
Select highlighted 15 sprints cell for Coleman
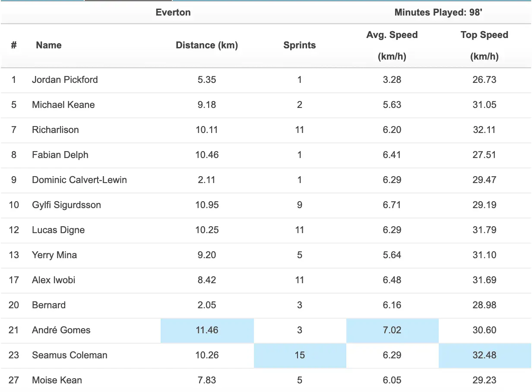(300, 355)
